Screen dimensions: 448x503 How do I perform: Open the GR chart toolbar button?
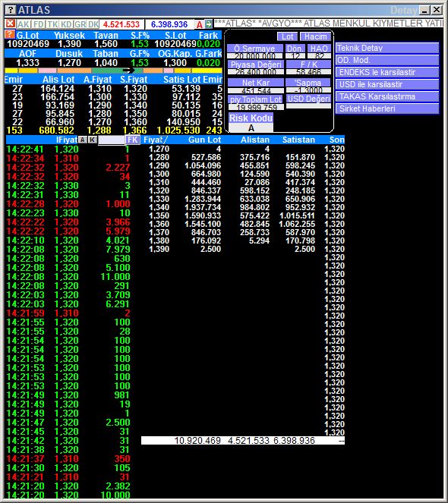(x=80, y=24)
